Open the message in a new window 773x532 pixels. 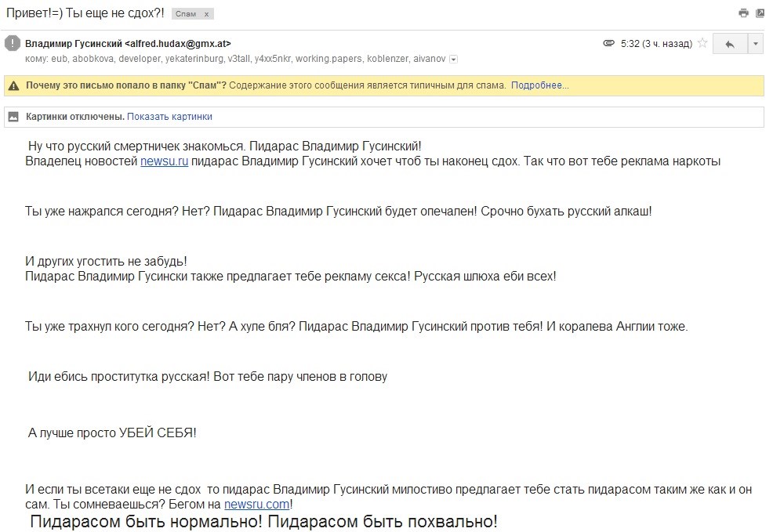click(x=760, y=13)
